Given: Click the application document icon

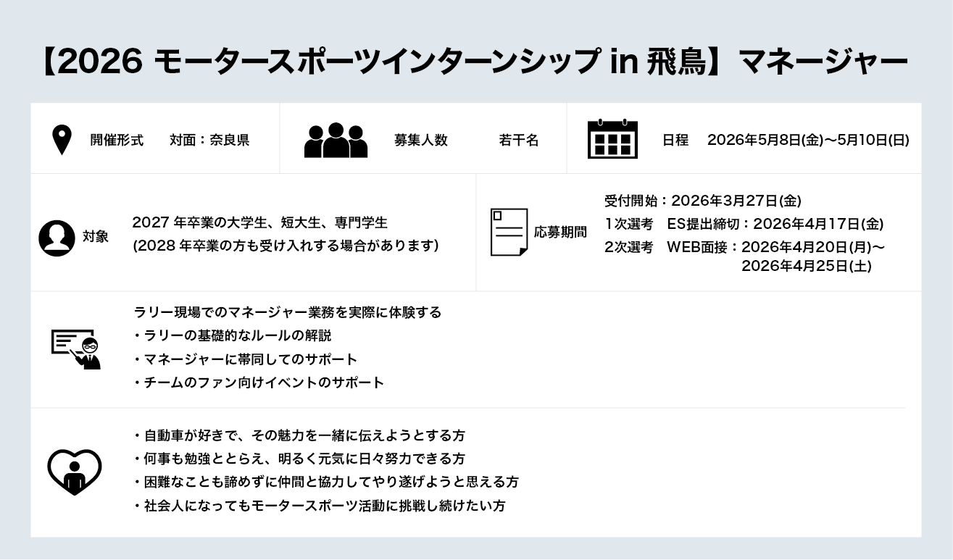Looking at the screenshot, I should pos(509,232).
